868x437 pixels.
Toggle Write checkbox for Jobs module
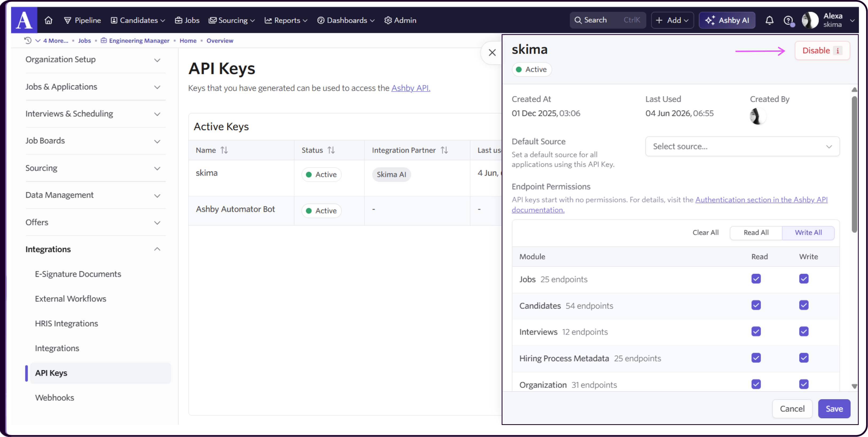point(804,279)
